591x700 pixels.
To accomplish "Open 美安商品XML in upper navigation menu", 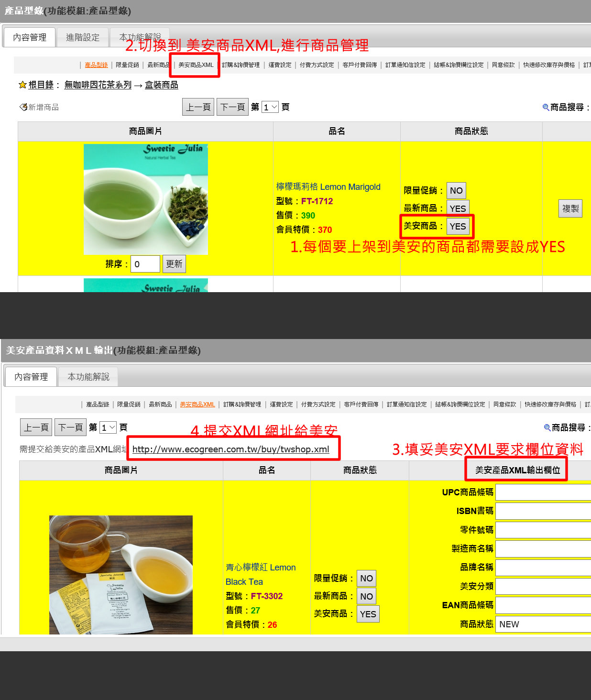I will [x=196, y=65].
